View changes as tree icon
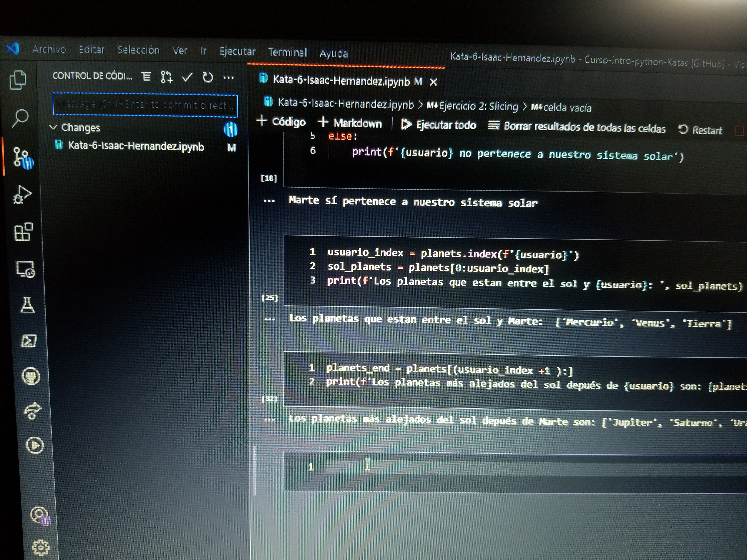 (146, 77)
